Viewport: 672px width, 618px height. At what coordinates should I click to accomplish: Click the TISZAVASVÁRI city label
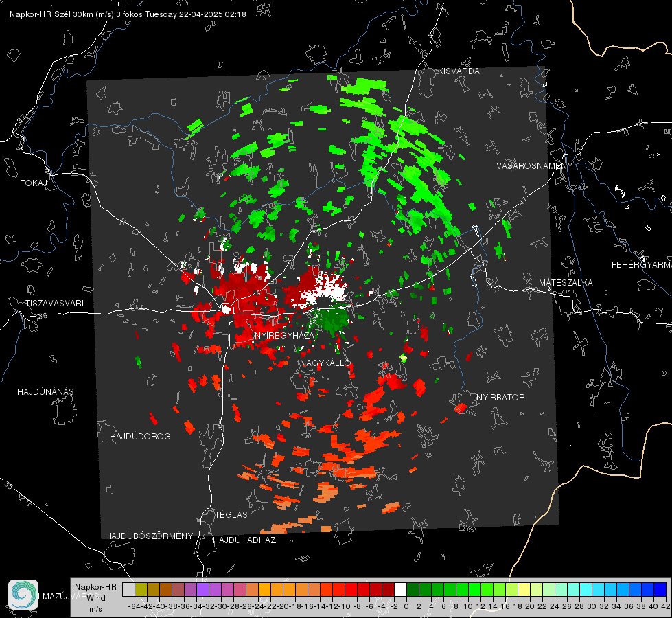click(55, 304)
